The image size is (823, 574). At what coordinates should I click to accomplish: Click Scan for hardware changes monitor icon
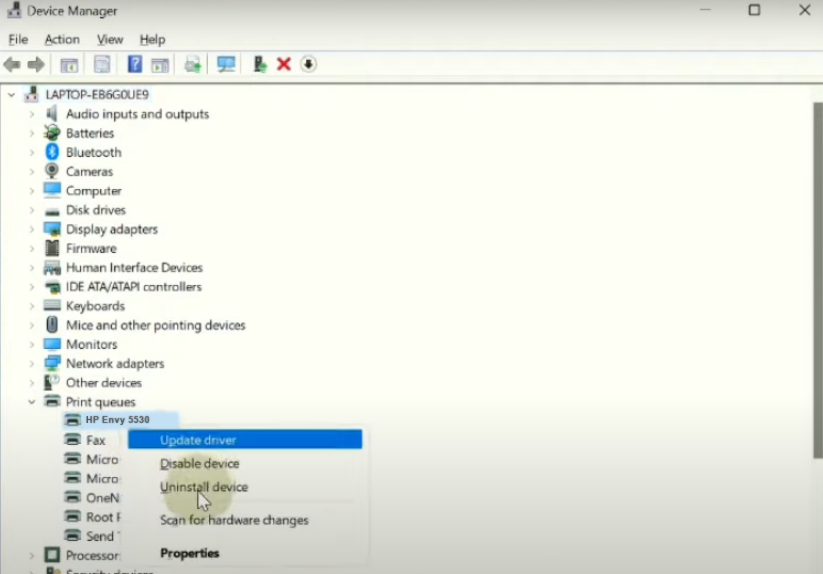click(x=226, y=64)
